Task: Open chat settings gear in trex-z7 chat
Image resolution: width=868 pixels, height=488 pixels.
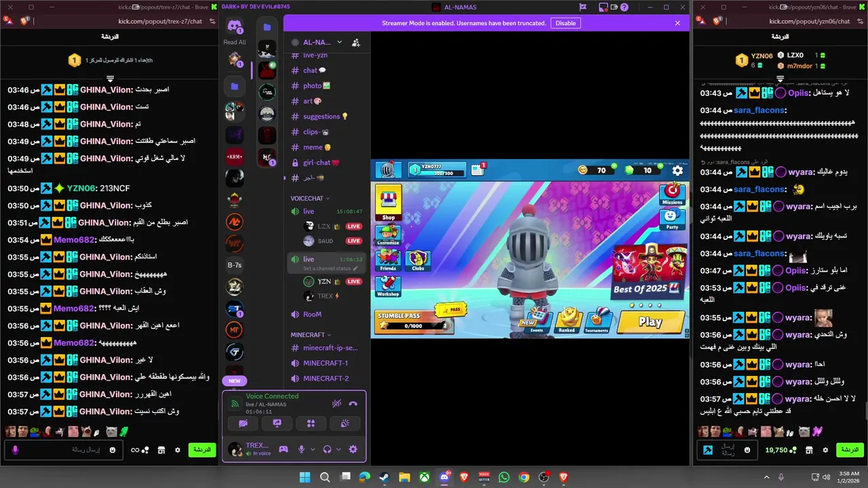Action: click(x=178, y=449)
